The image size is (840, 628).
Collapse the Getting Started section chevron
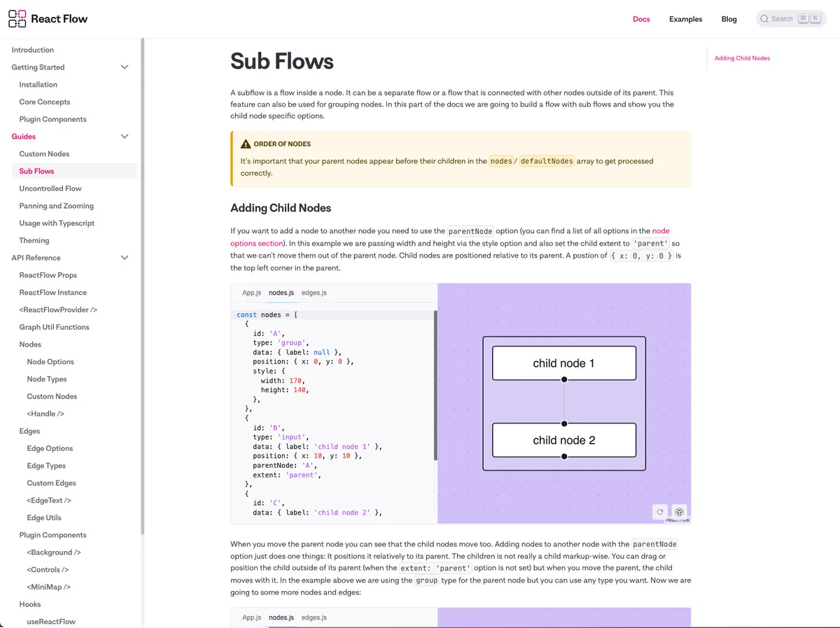[125, 67]
